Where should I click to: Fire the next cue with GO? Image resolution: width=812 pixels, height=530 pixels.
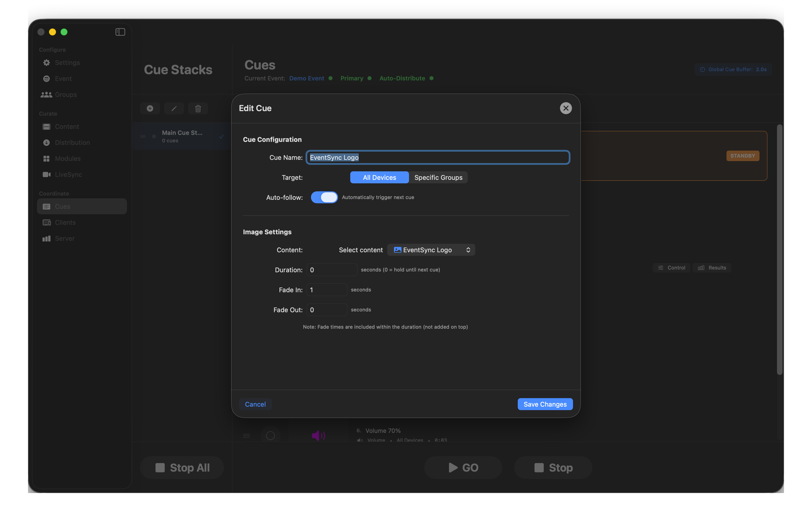463,468
